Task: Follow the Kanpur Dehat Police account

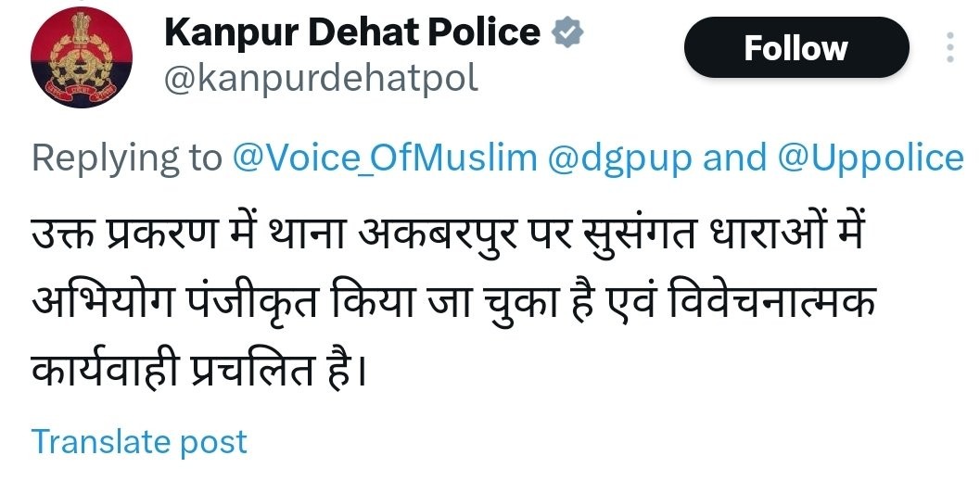Action: pos(796,47)
